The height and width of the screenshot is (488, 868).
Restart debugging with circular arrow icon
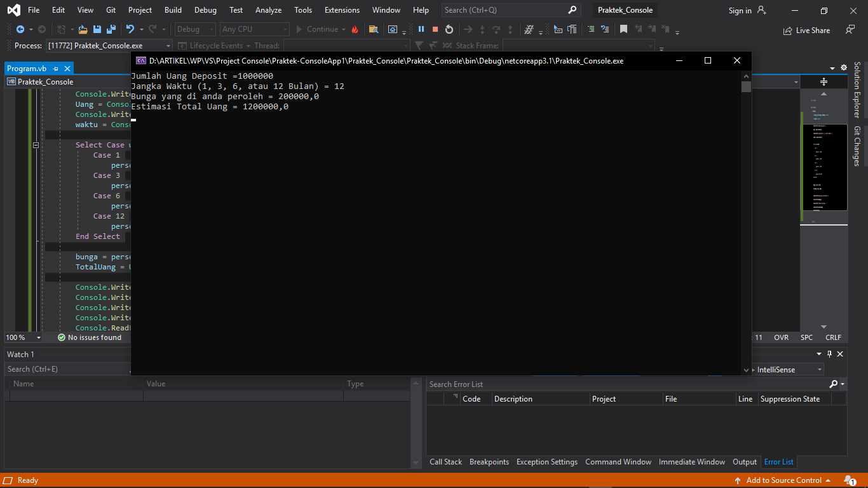449,29
